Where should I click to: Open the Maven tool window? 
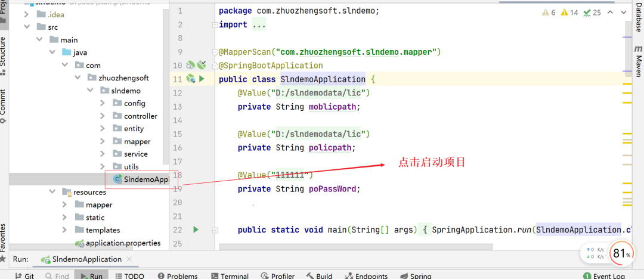[638, 61]
